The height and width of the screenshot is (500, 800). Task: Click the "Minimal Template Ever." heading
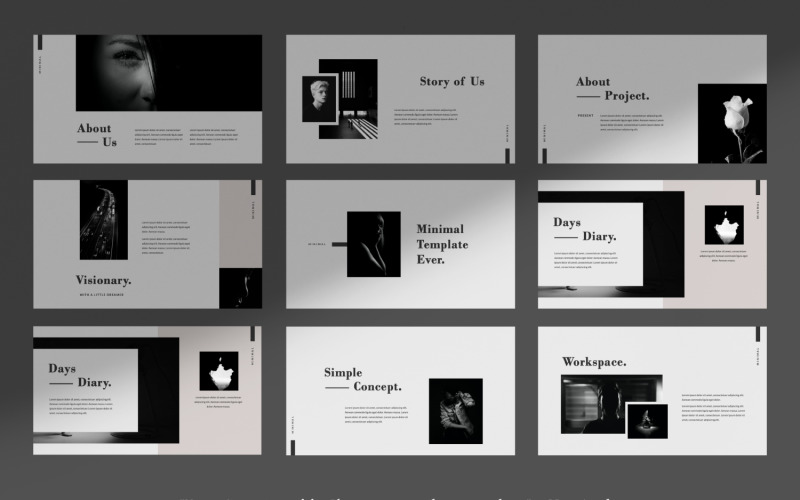(x=442, y=244)
